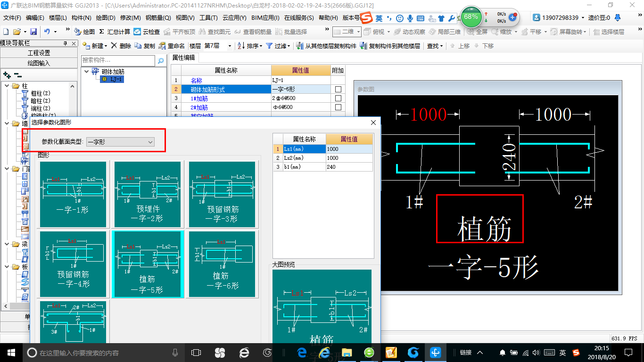Open the Action Center notification icon

[x=628, y=353]
